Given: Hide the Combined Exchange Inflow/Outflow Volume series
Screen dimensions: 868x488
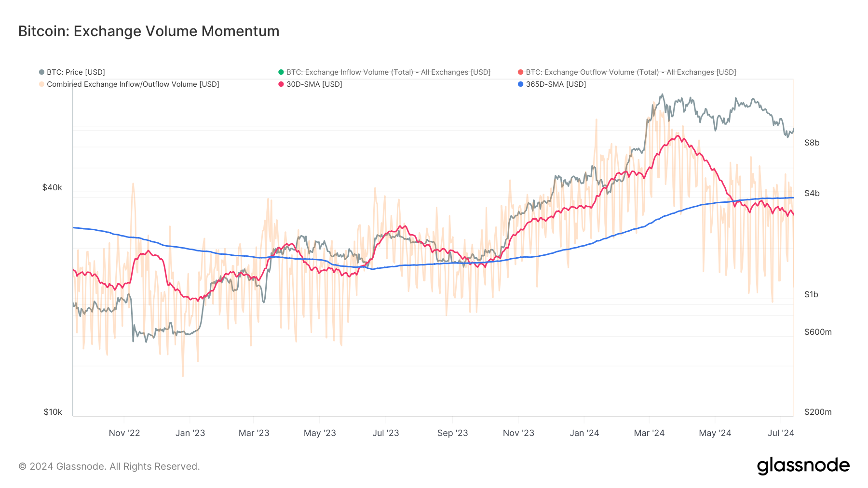Looking at the screenshot, I should (133, 84).
